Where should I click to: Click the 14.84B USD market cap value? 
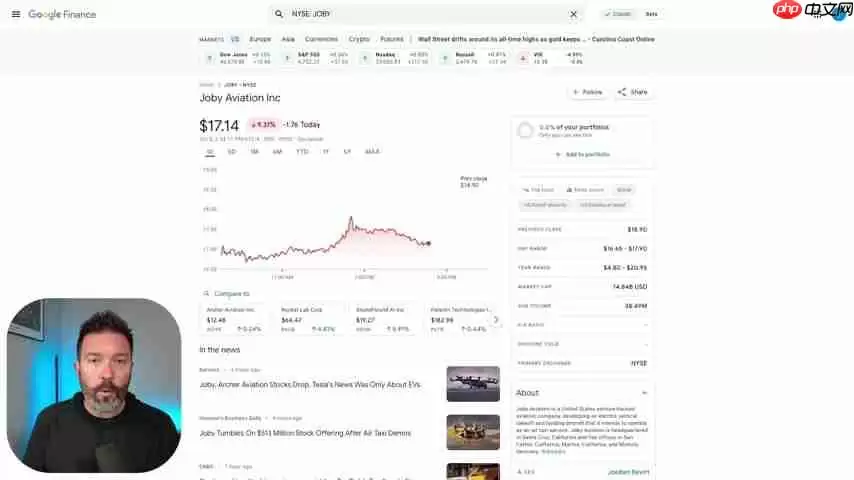[630, 287]
